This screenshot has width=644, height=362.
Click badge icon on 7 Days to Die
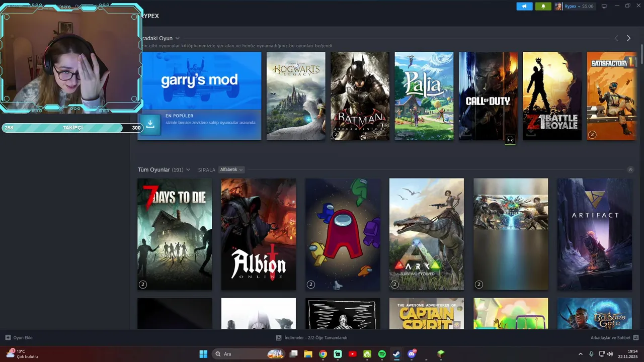pyautogui.click(x=143, y=285)
